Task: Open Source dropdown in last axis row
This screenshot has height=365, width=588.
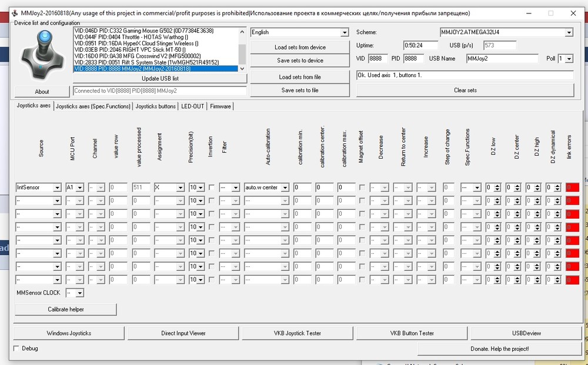Action: [x=57, y=280]
